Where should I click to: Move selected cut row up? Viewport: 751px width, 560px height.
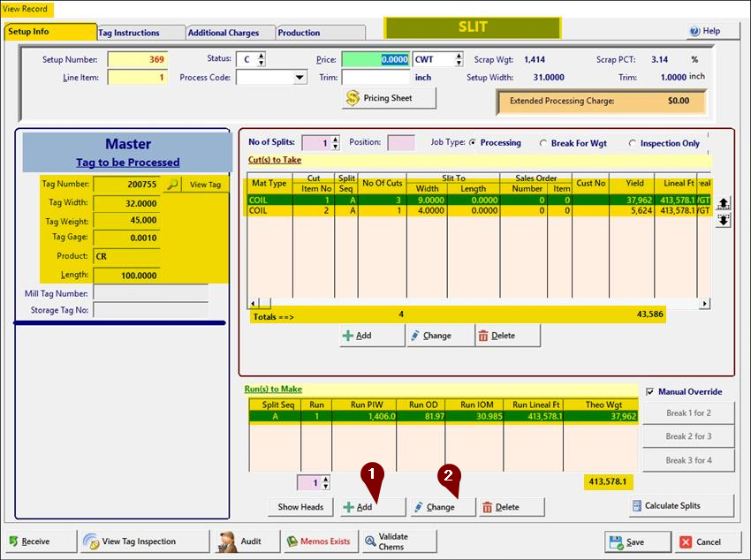723,203
